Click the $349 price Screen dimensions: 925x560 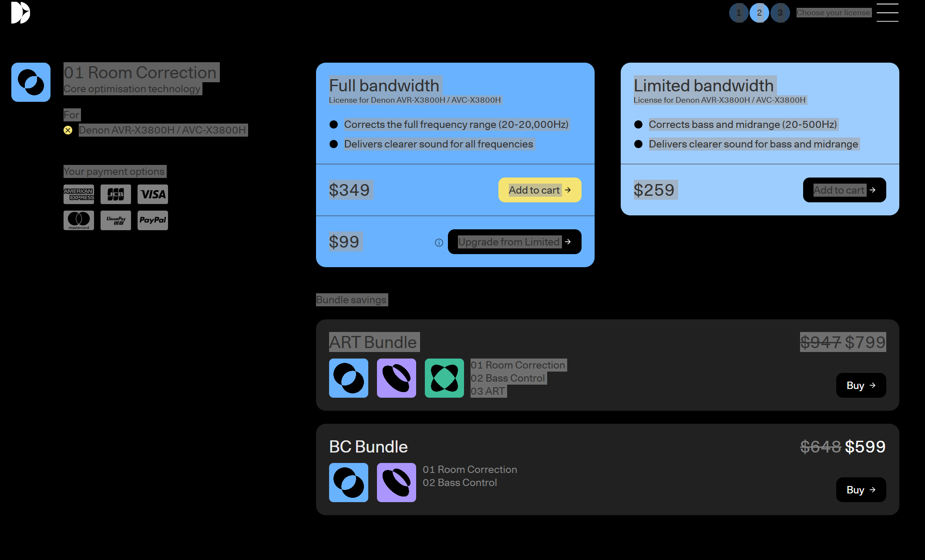[x=349, y=190]
